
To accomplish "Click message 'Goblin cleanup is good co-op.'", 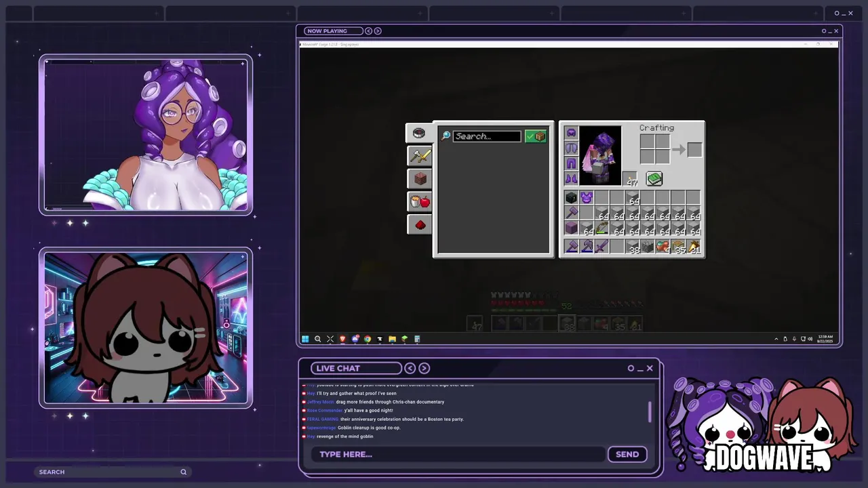I will tap(369, 428).
